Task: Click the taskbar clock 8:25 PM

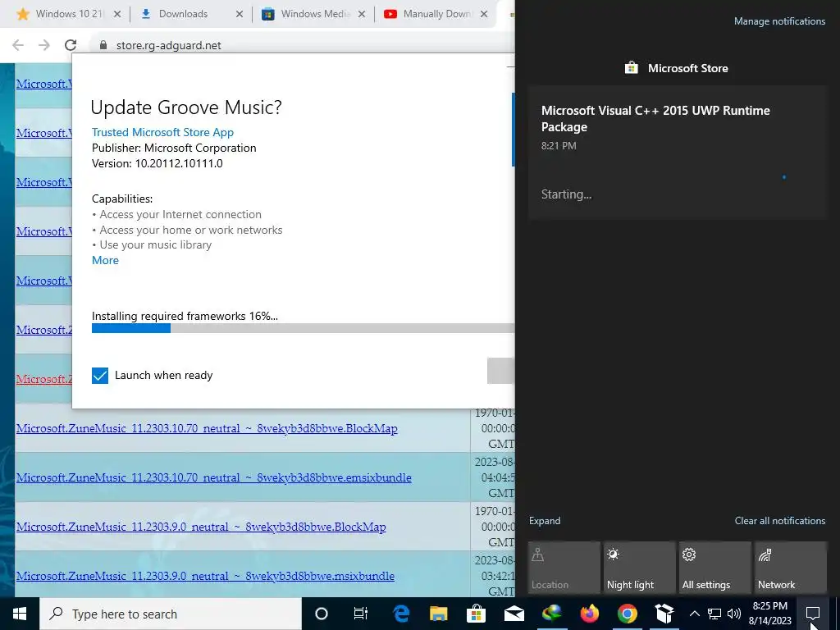Action: coord(769,614)
